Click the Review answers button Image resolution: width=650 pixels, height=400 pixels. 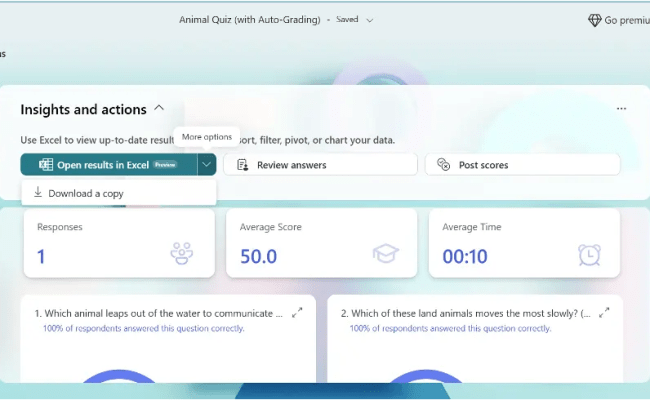[320, 165]
